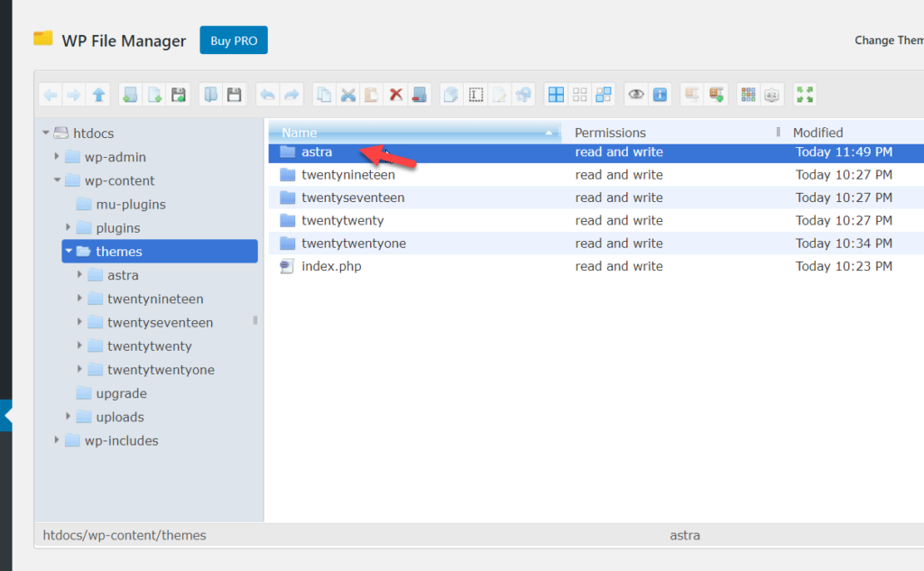The image size is (924, 571).
Task: Deselect all items using the empty grid icon
Action: [580, 95]
